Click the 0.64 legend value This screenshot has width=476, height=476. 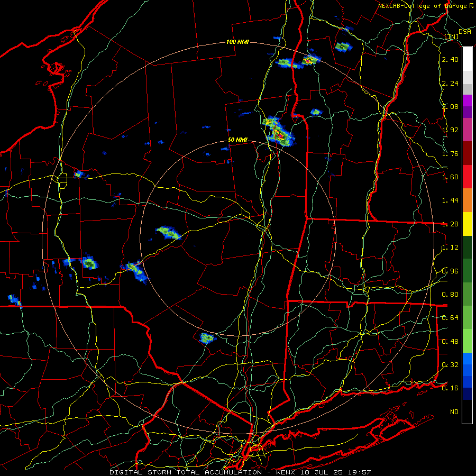[x=450, y=318]
